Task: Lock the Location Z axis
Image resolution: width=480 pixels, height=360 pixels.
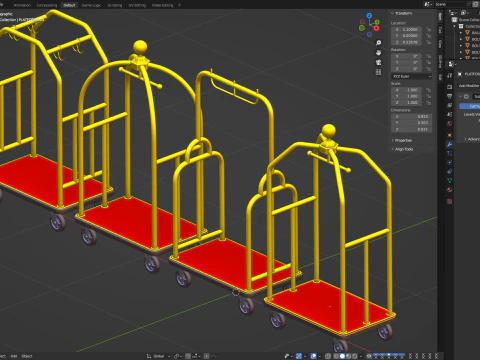Action: [x=429, y=42]
